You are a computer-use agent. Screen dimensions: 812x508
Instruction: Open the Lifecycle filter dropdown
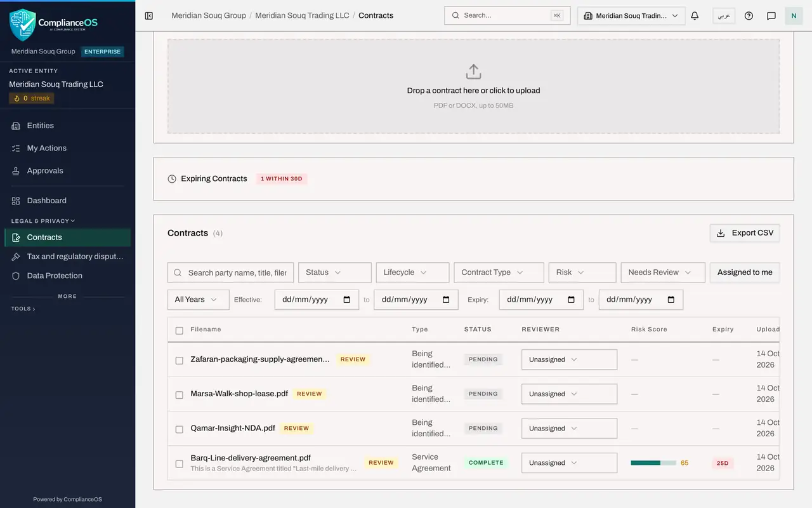pyautogui.click(x=412, y=272)
